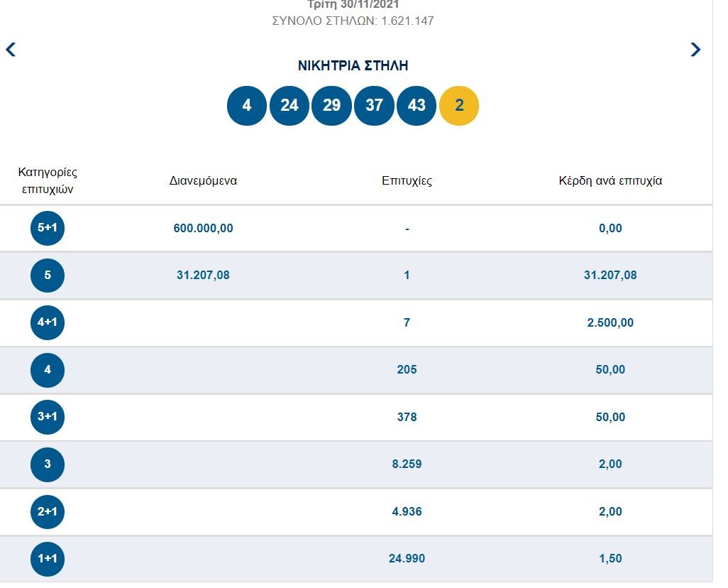Image resolution: width=728 pixels, height=588 pixels.
Task: Select the 2+1 category badge
Action: click(48, 512)
